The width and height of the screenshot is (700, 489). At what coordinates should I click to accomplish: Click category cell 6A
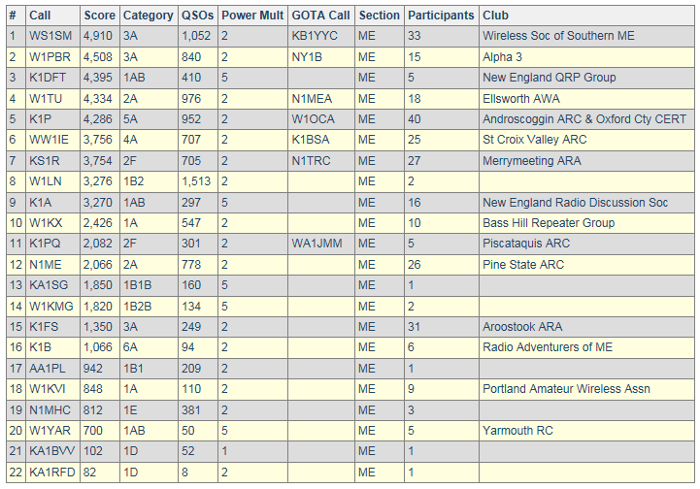[x=130, y=347]
